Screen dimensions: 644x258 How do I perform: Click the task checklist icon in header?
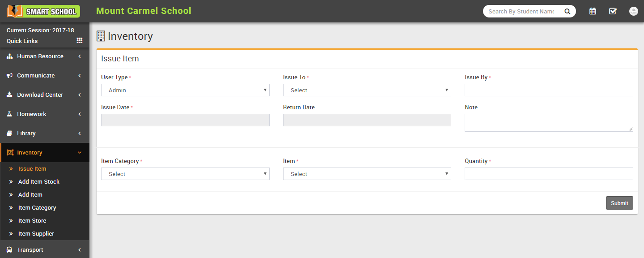click(x=613, y=11)
